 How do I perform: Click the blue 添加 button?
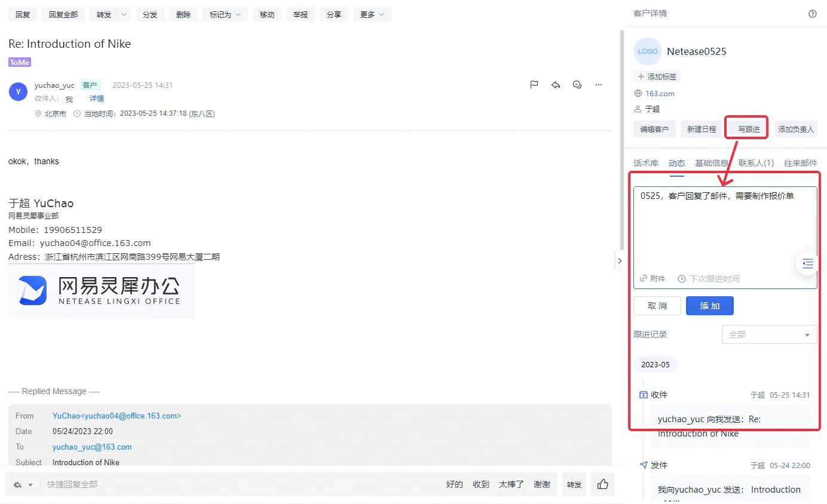click(x=710, y=306)
